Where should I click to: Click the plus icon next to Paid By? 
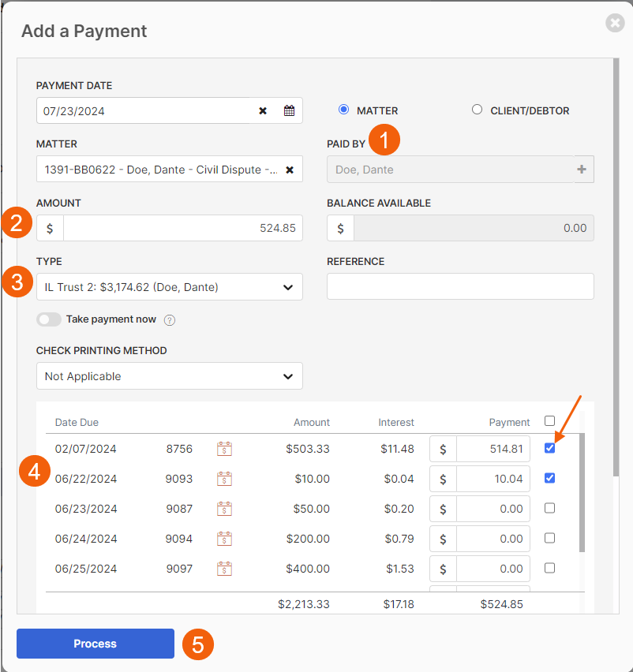[582, 170]
